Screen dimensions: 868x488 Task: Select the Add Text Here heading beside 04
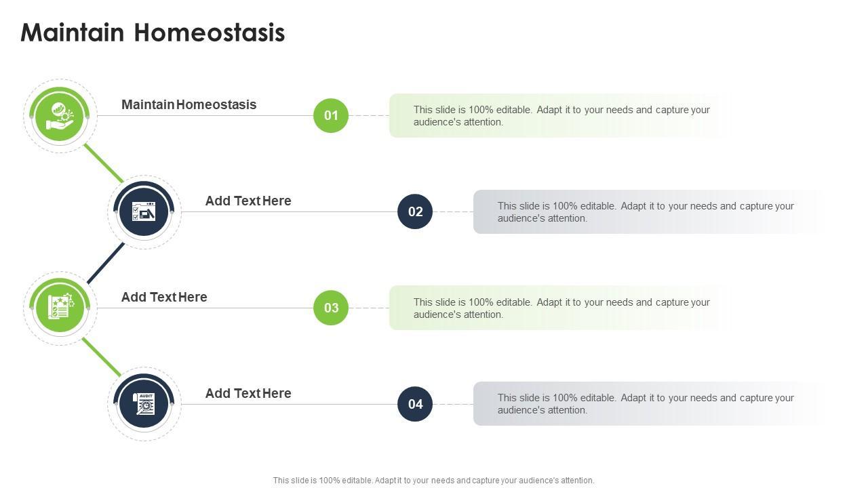point(248,393)
